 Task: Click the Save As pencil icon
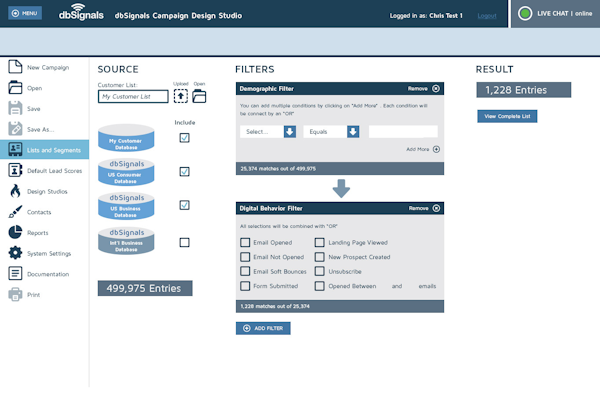click(15, 129)
